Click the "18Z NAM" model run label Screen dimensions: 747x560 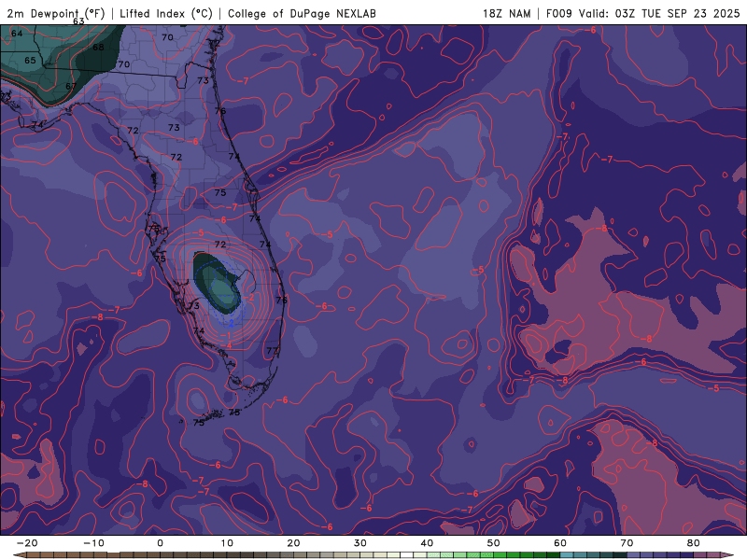(x=507, y=13)
